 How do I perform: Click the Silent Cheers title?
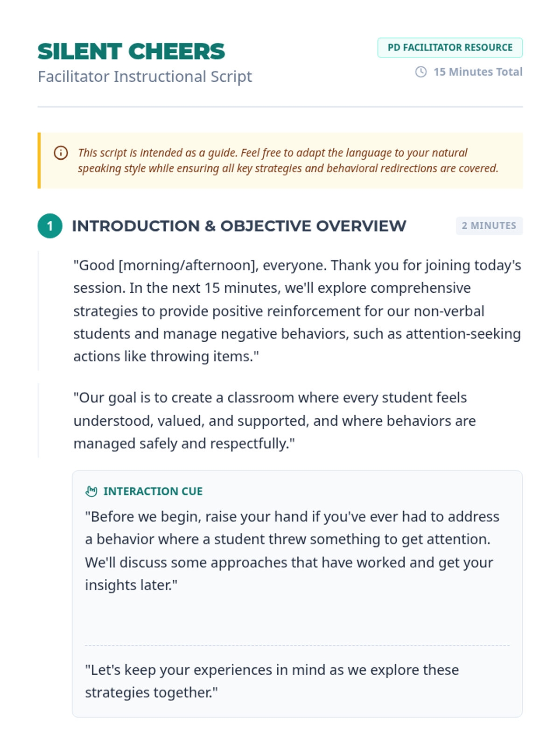point(132,51)
